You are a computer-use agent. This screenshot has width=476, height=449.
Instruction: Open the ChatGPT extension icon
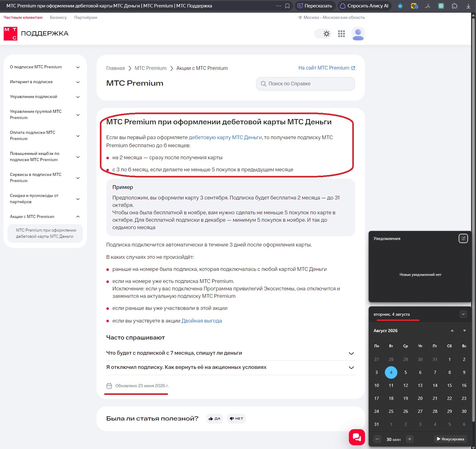pos(441,6)
